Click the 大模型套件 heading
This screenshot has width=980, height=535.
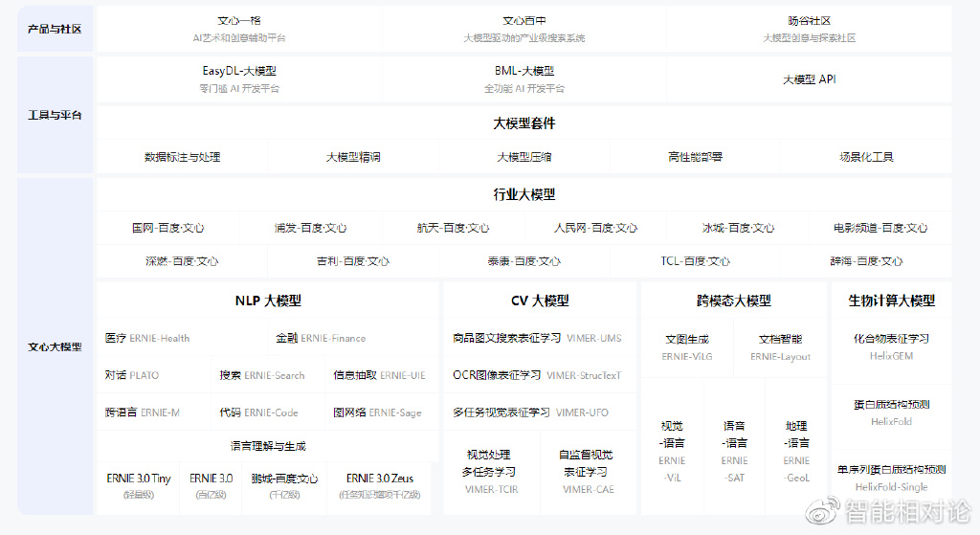(x=523, y=123)
